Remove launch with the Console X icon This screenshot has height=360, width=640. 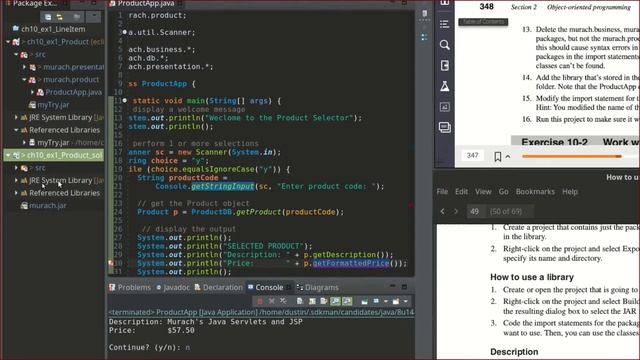pos(271,301)
